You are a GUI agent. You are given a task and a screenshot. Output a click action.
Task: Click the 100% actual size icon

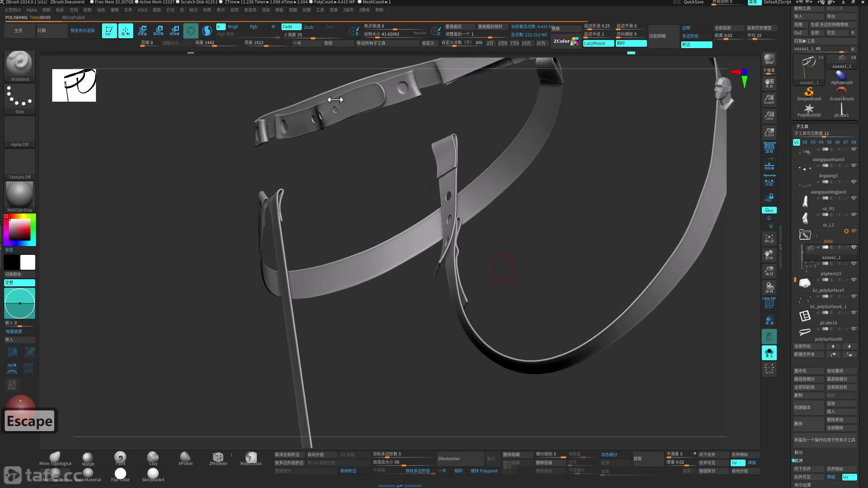[769, 115]
